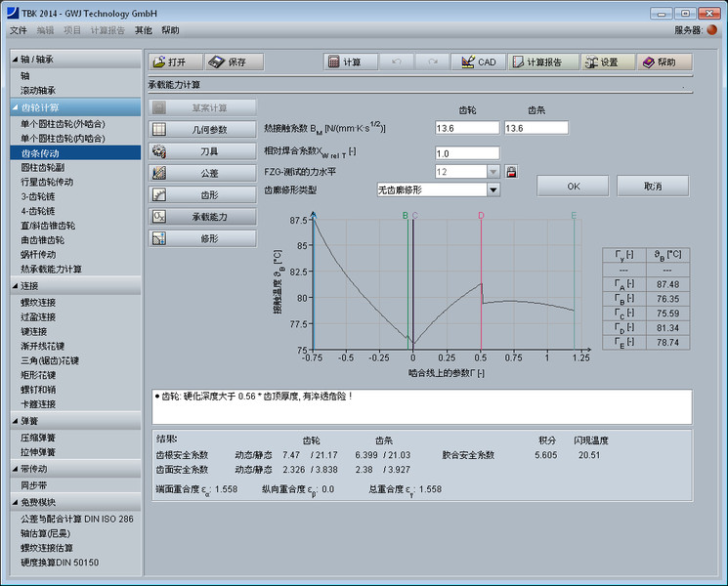Open the 计算报告 report button

click(x=536, y=62)
